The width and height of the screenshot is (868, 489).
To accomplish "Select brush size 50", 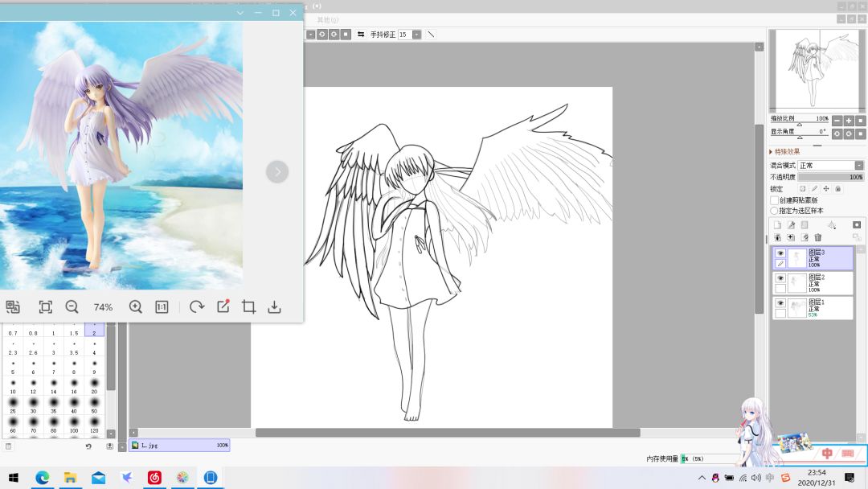I will pyautogui.click(x=94, y=405).
